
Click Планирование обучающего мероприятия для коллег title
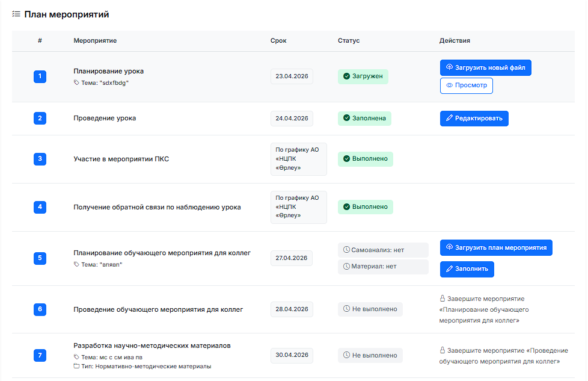[162, 253]
